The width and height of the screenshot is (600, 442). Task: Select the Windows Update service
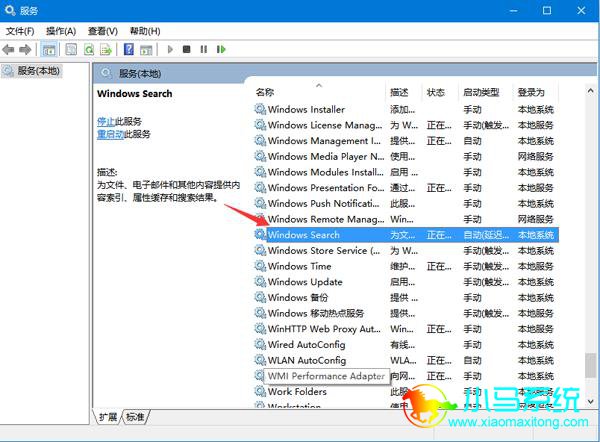(x=404, y=282)
